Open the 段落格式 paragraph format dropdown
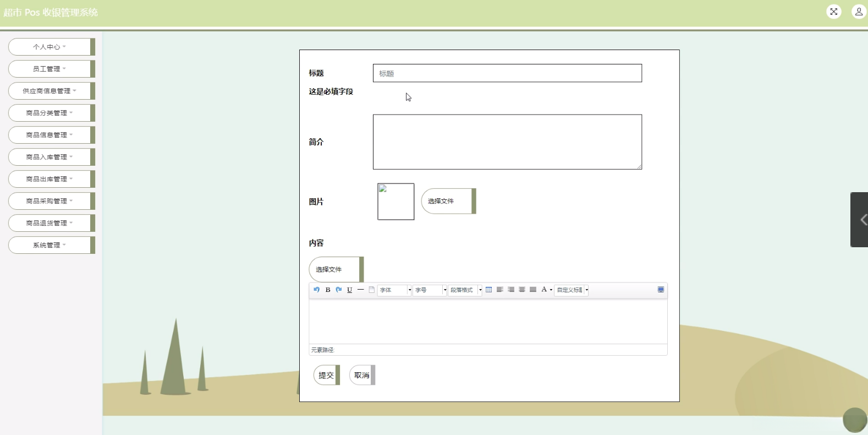The width and height of the screenshot is (868, 435). coord(465,290)
